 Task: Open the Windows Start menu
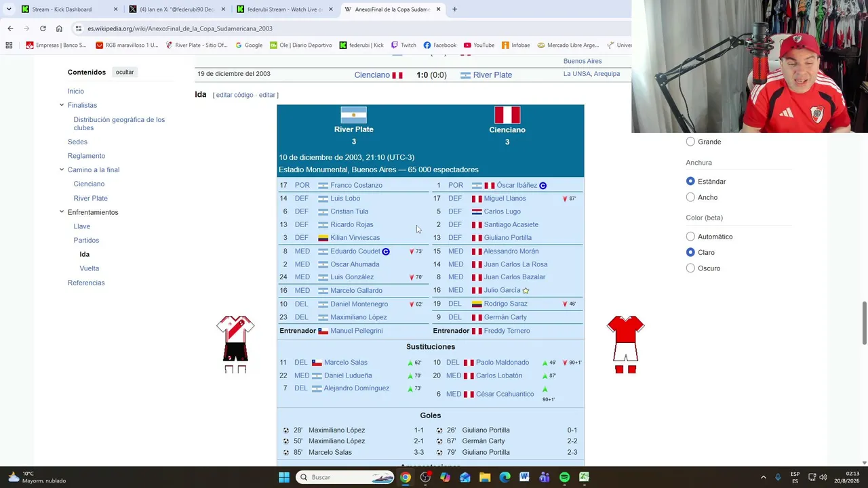pos(284,477)
